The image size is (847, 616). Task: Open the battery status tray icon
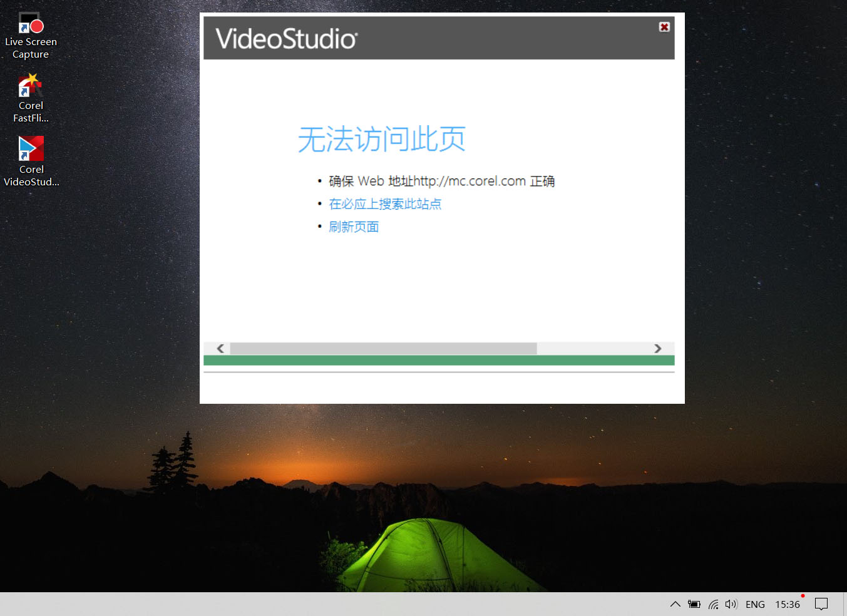[694, 604]
